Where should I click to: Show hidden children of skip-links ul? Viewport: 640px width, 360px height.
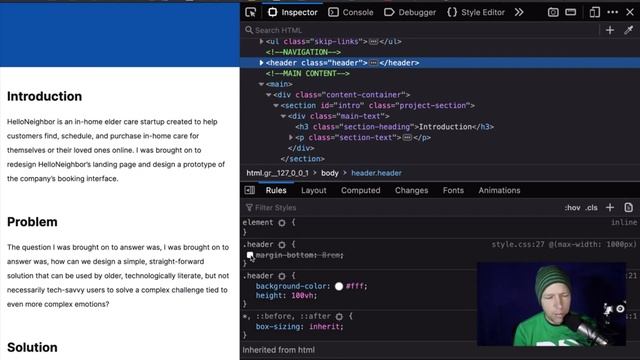pyautogui.click(x=373, y=42)
